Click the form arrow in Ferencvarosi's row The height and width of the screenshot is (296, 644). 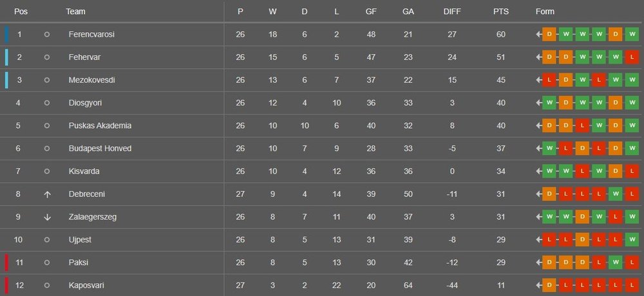(x=538, y=35)
